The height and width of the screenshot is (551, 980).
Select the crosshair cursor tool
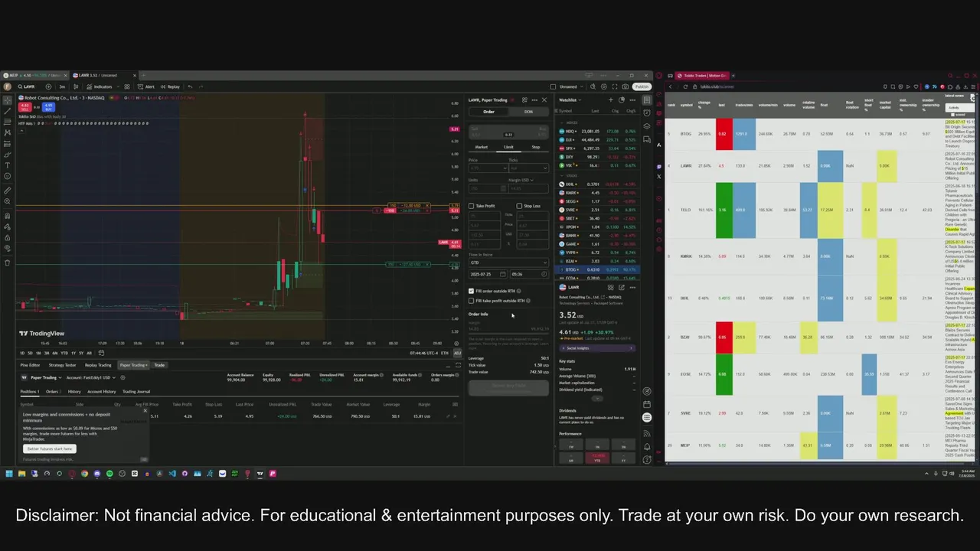[8, 100]
